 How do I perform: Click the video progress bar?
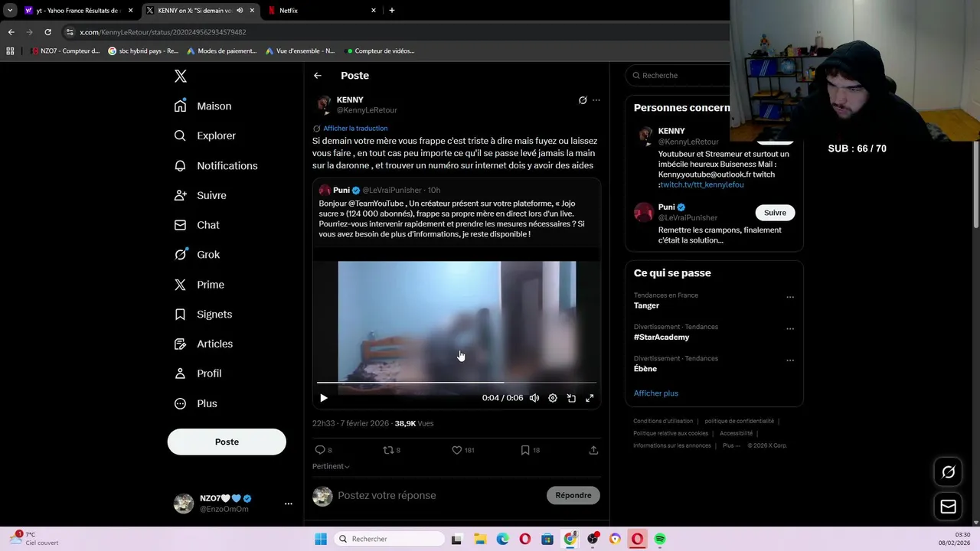click(x=456, y=382)
